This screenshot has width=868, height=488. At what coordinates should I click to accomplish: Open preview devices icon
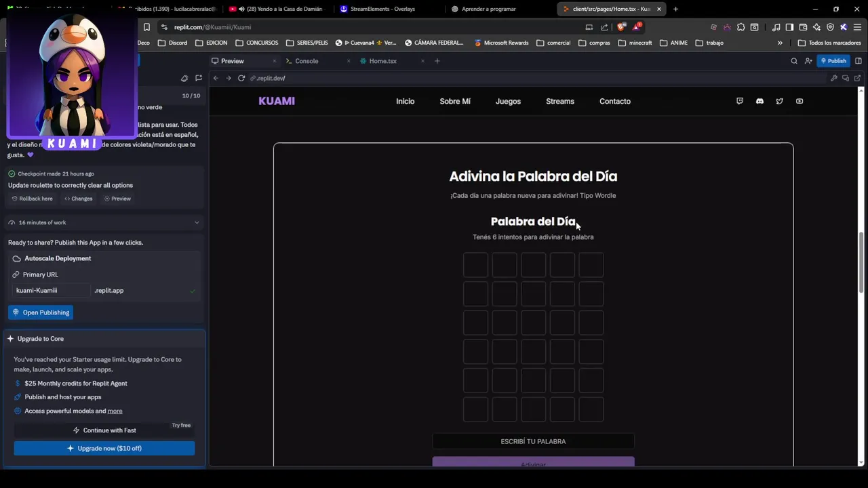[846, 78]
